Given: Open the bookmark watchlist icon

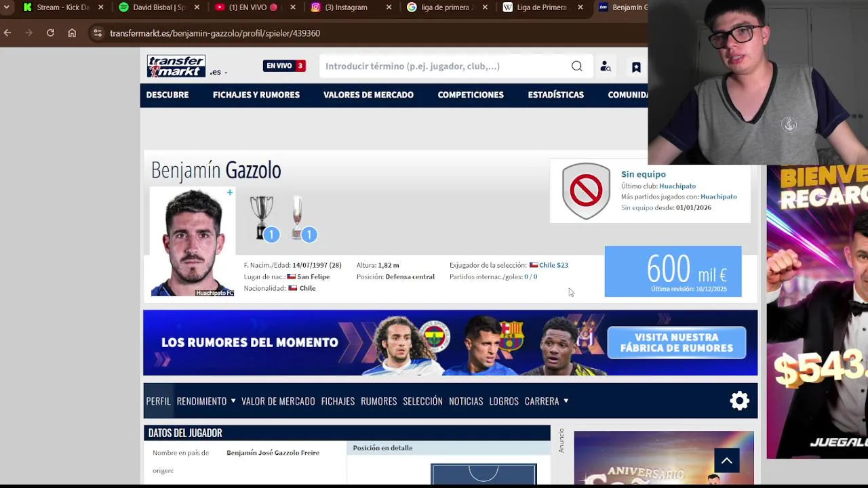Looking at the screenshot, I should (636, 66).
